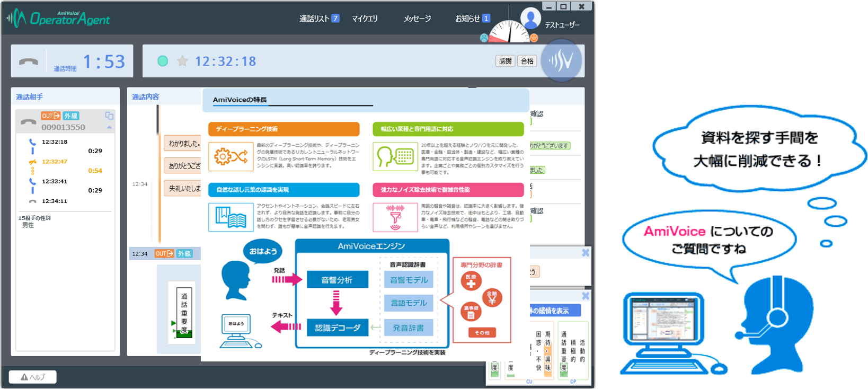Click the noise filter funnel icon
Viewport: 868px width, 389px height.
[395, 217]
